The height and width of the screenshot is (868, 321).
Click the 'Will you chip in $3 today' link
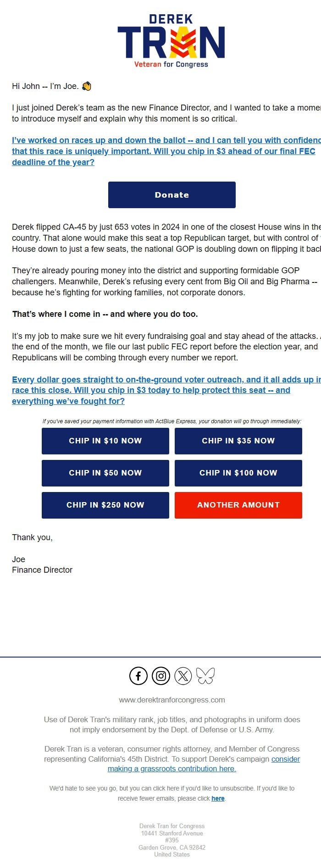(x=151, y=390)
